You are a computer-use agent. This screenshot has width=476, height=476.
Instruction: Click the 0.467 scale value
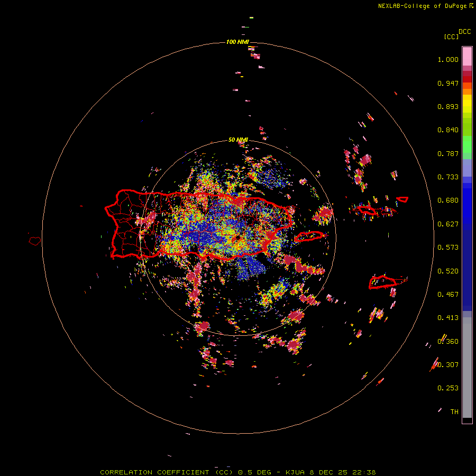pos(448,295)
